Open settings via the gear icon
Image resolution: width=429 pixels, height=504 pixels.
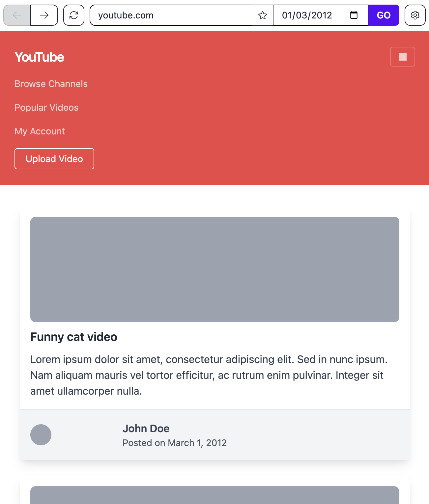coord(415,15)
